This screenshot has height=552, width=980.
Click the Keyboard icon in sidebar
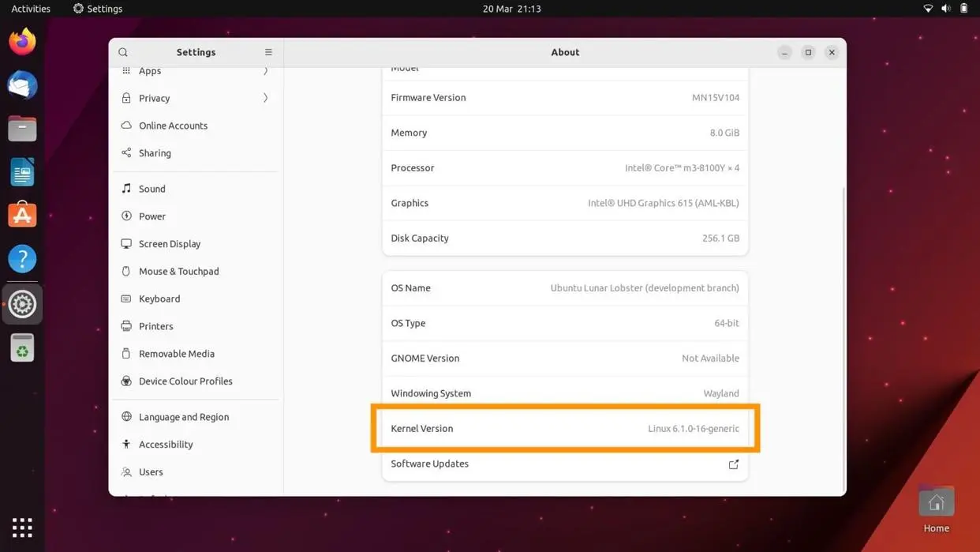(126, 299)
